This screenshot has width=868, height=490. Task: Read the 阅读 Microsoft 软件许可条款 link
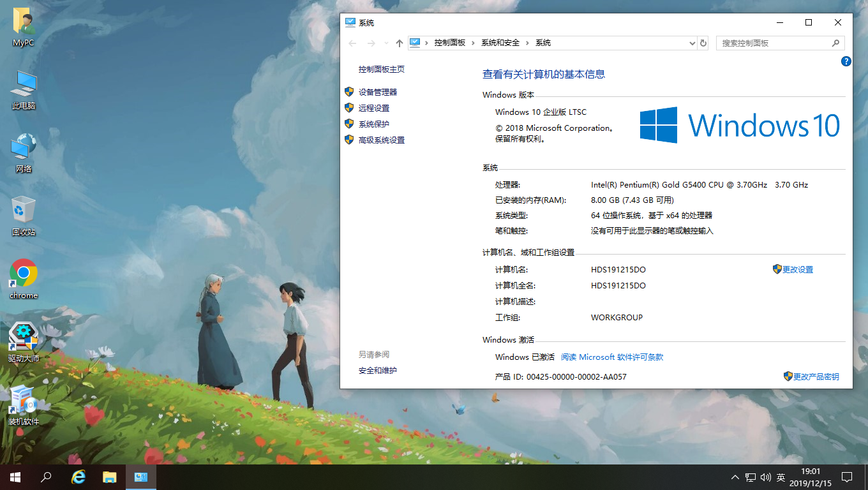(613, 357)
